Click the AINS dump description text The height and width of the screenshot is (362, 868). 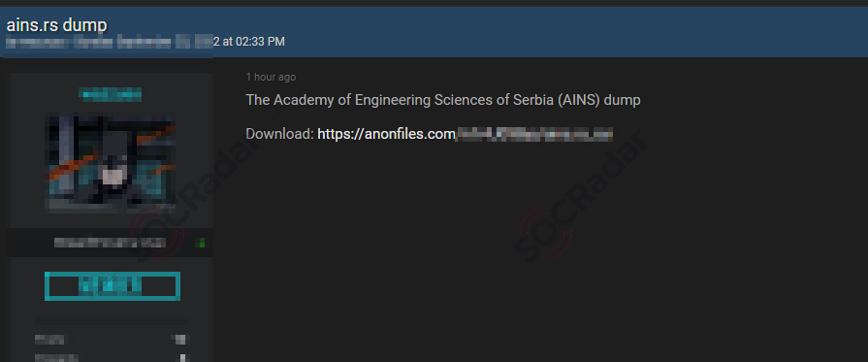443,100
